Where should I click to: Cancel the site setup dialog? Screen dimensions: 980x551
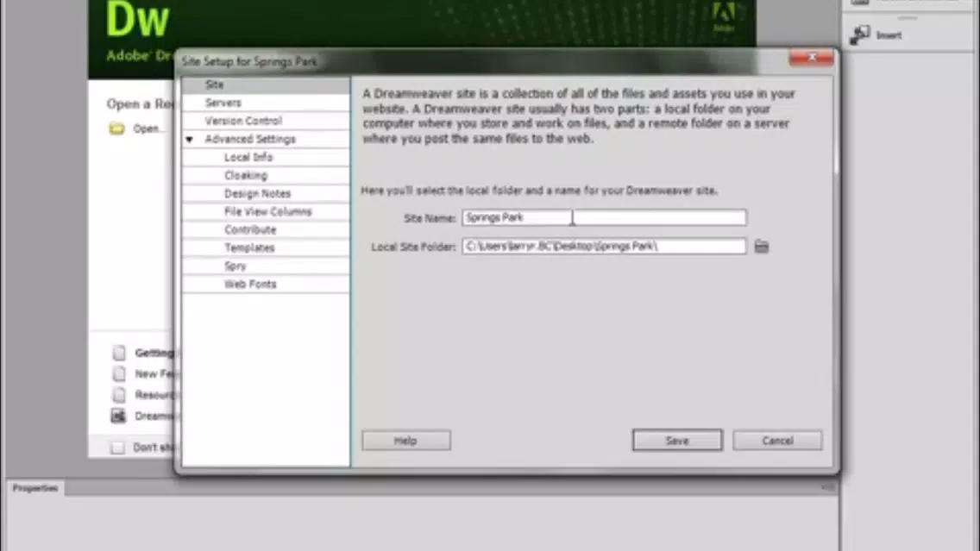tap(777, 441)
